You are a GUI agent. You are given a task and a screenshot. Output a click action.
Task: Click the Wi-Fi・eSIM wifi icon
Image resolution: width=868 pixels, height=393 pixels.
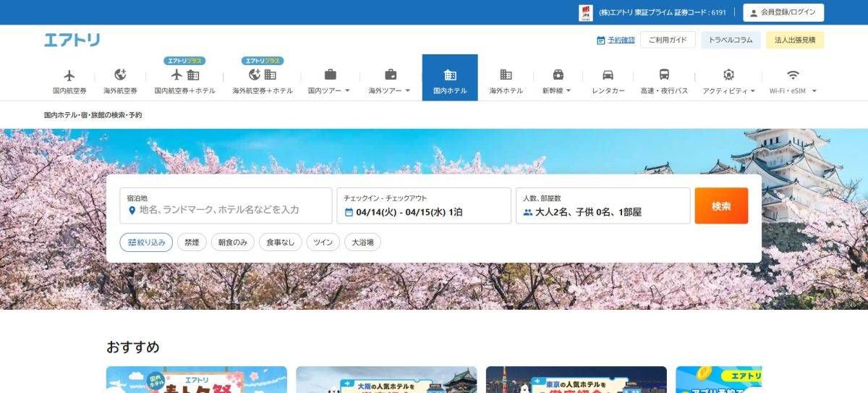point(793,75)
